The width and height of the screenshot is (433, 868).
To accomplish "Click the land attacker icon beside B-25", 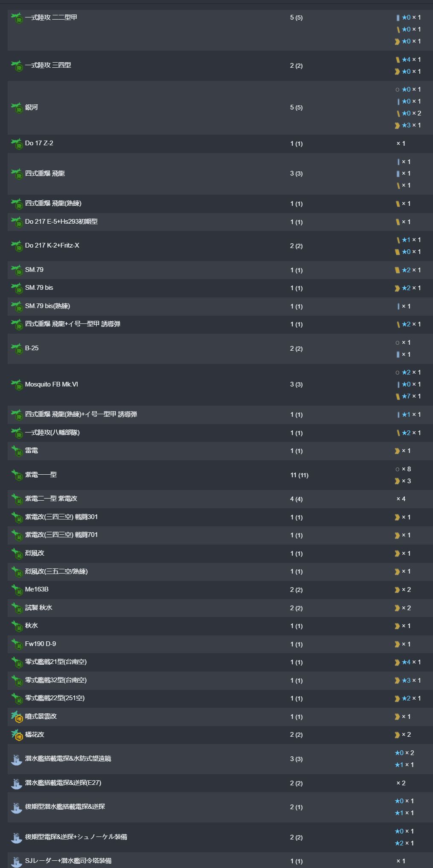I will pos(17,349).
